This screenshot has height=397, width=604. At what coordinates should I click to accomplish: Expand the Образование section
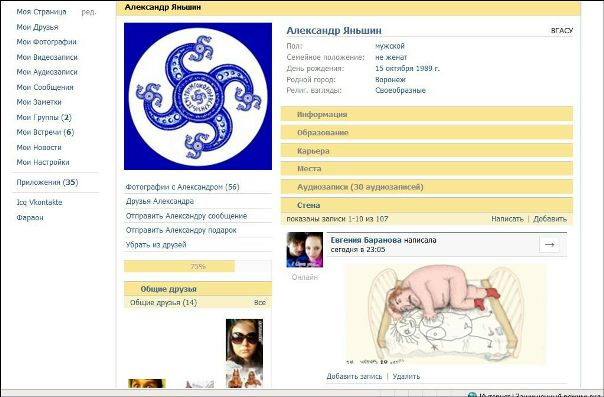tap(426, 132)
